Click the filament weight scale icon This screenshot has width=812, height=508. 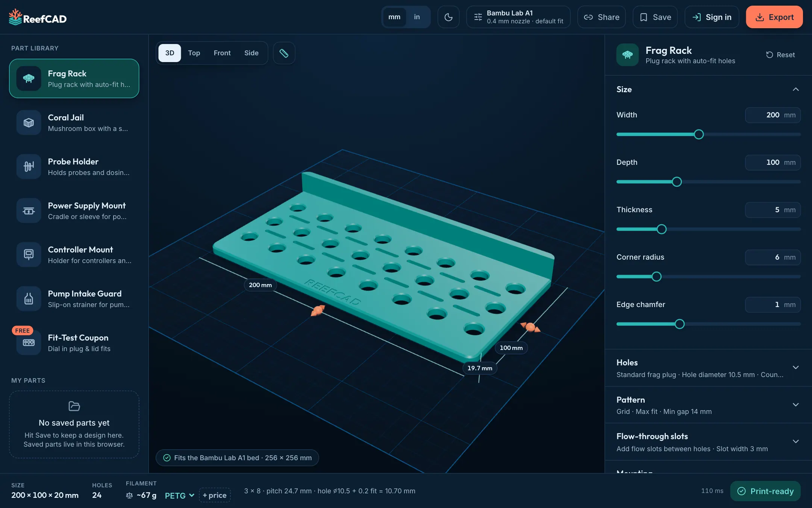[x=129, y=495]
